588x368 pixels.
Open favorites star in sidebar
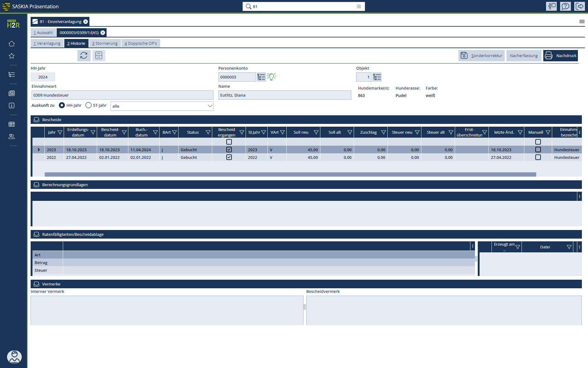tap(12, 56)
